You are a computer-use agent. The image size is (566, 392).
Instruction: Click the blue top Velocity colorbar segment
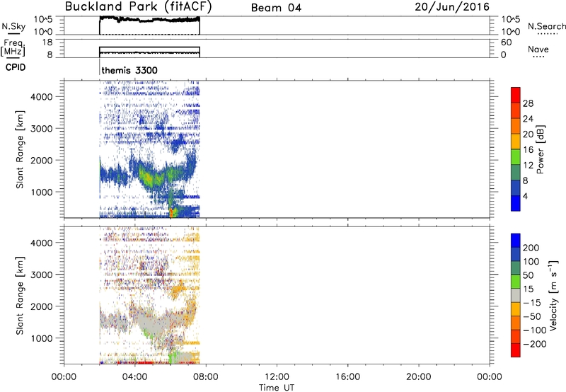(x=516, y=241)
